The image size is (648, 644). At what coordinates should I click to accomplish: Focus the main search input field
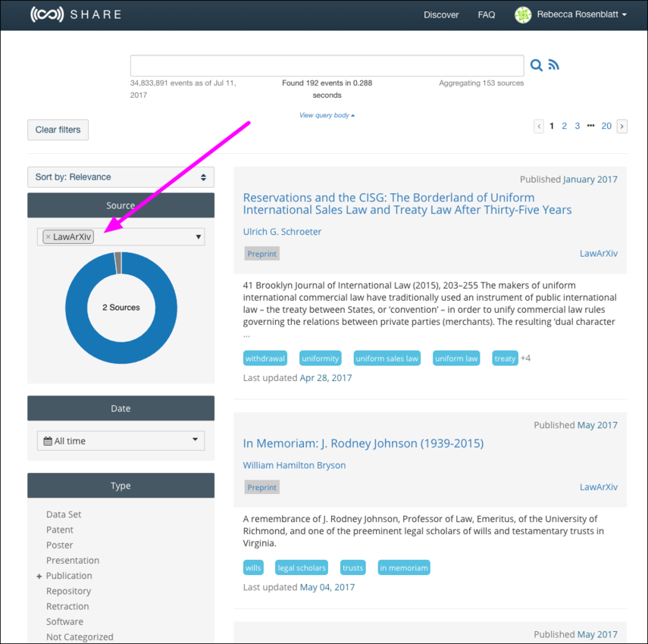(327, 65)
